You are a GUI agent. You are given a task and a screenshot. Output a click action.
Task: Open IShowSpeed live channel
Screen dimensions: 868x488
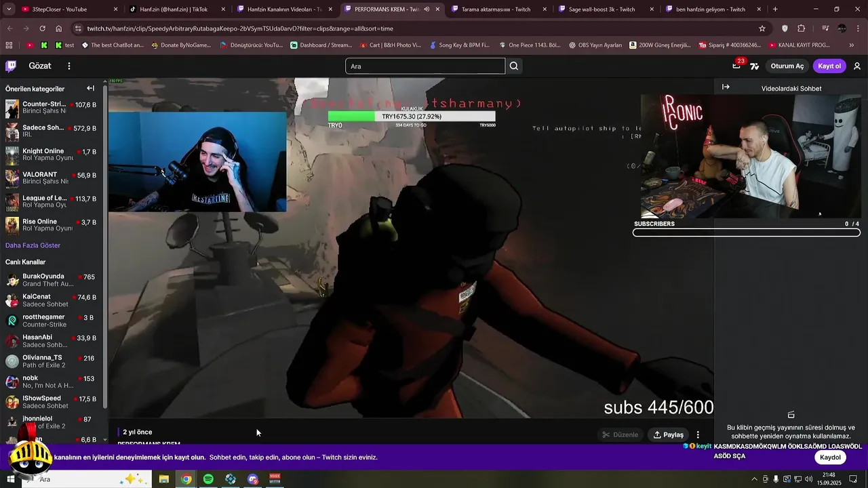tap(52, 402)
